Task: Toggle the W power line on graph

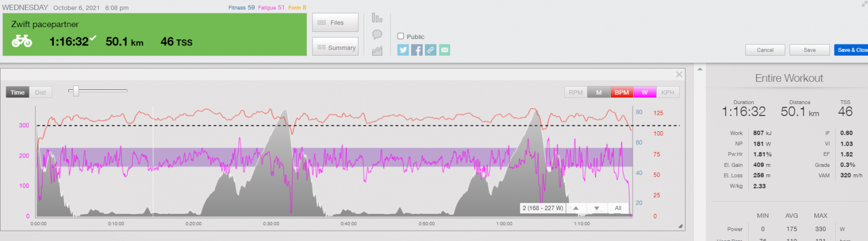Action: (644, 93)
